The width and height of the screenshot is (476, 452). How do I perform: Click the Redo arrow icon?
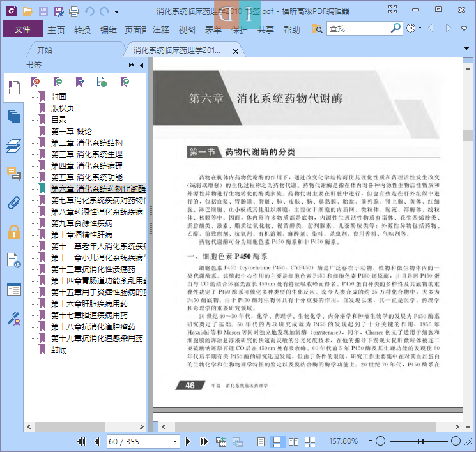[105, 11]
